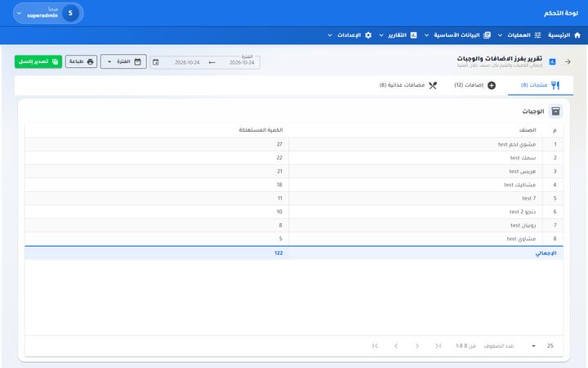Click the crossed utensils icon on مضافات غذائية tab
This screenshot has width=588, height=368.
pos(433,85)
